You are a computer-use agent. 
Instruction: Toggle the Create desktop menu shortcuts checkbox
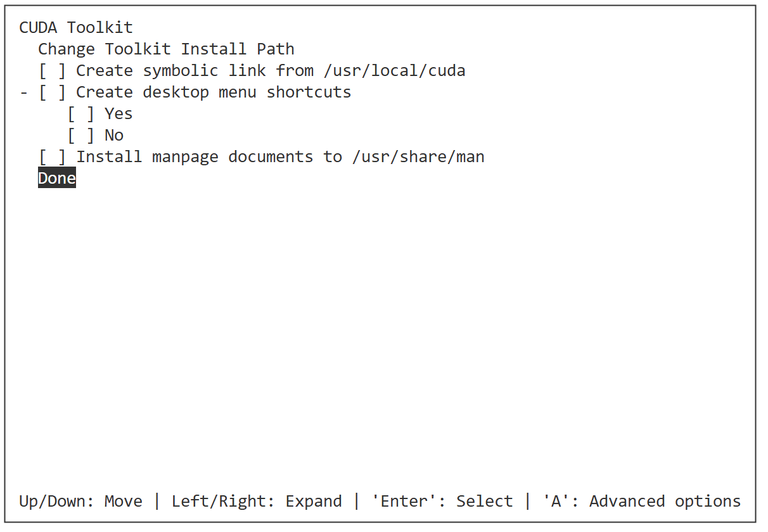53,92
